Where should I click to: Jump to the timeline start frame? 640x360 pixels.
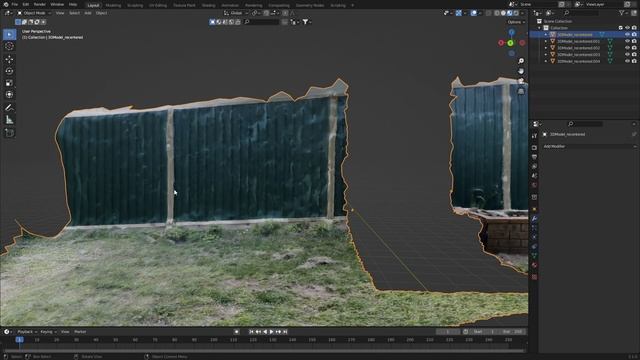[251, 332]
